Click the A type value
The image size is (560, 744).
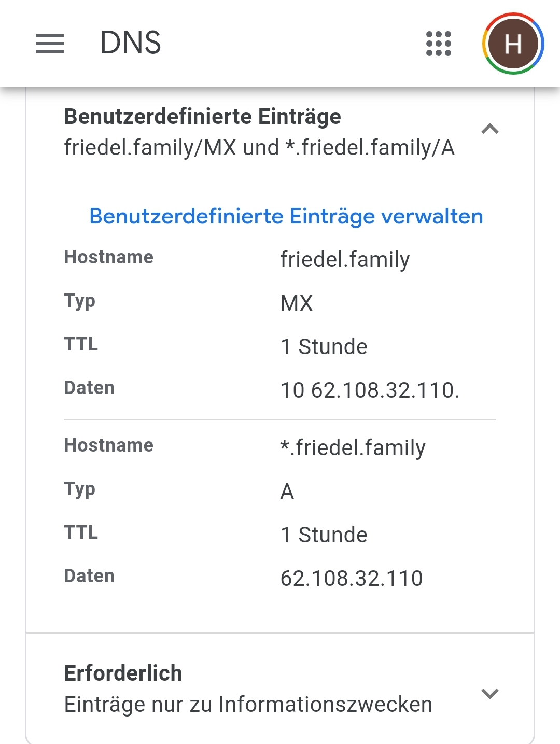click(x=287, y=491)
